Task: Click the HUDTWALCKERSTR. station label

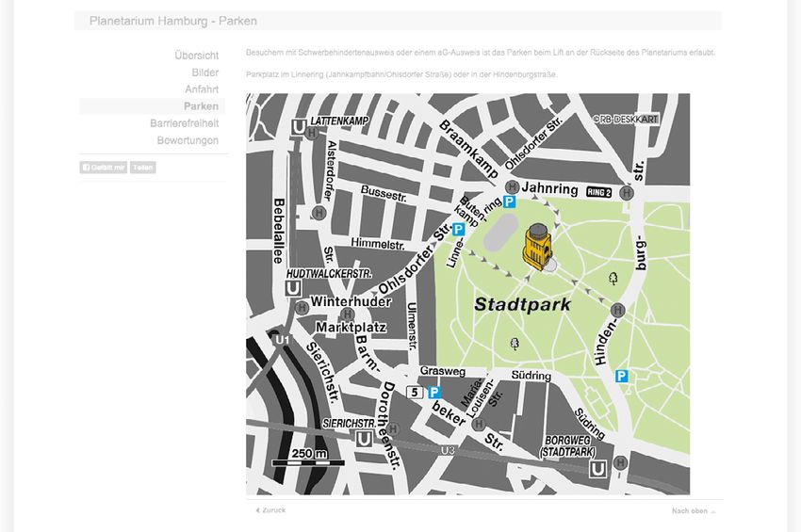Action: tap(329, 274)
